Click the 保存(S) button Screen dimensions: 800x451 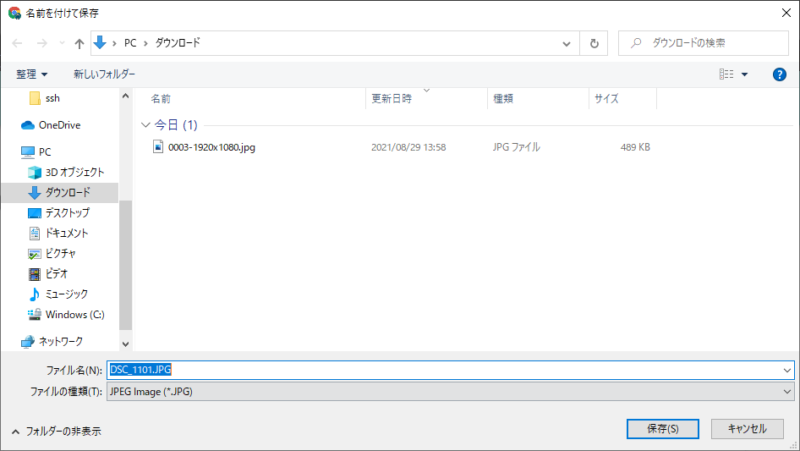[x=663, y=428]
